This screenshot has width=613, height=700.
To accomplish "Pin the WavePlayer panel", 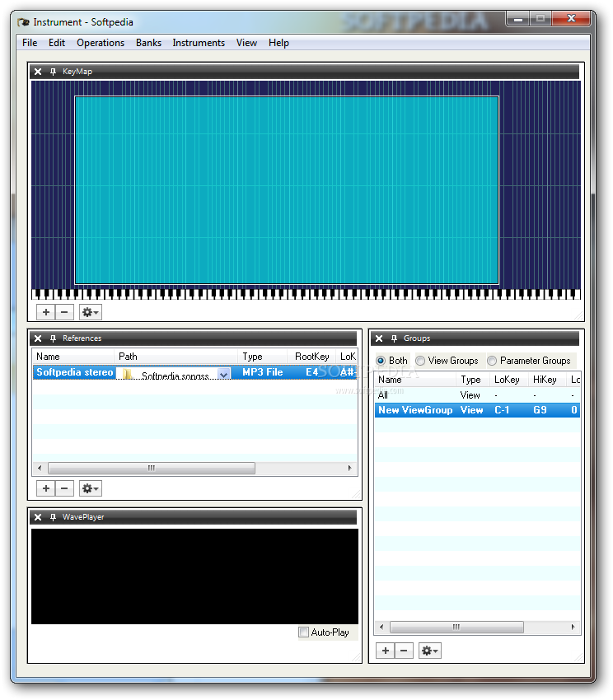I will [x=54, y=517].
